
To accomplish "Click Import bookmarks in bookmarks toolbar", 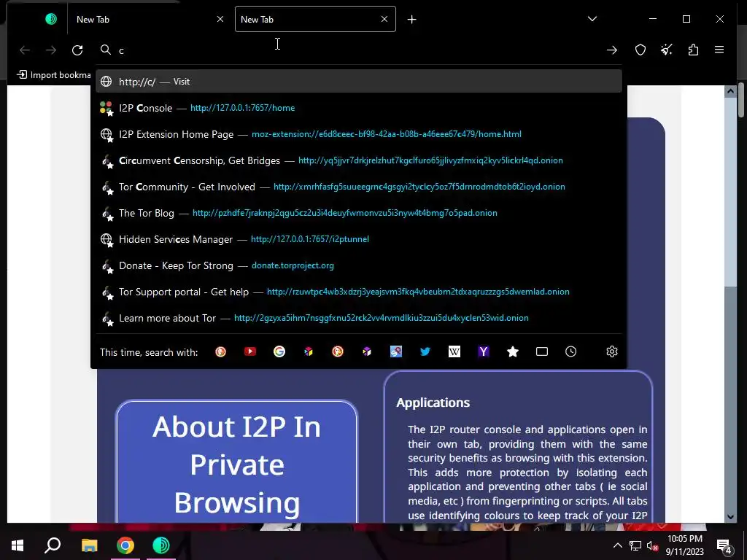I will pyautogui.click(x=54, y=75).
